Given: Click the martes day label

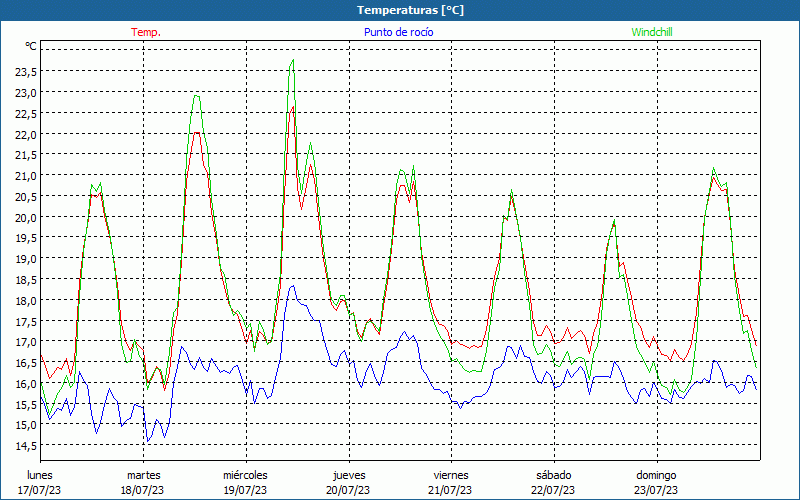Looking at the screenshot, I should pos(143,475).
